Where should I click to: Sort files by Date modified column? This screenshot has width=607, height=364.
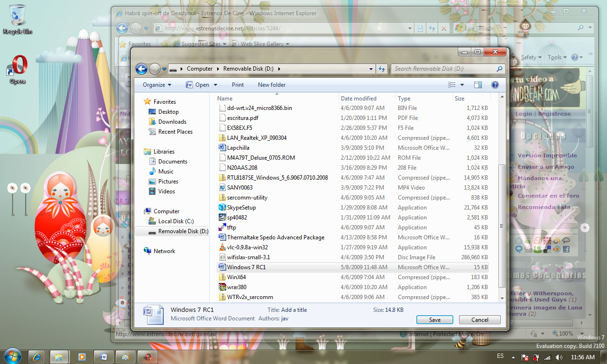pyautogui.click(x=359, y=99)
